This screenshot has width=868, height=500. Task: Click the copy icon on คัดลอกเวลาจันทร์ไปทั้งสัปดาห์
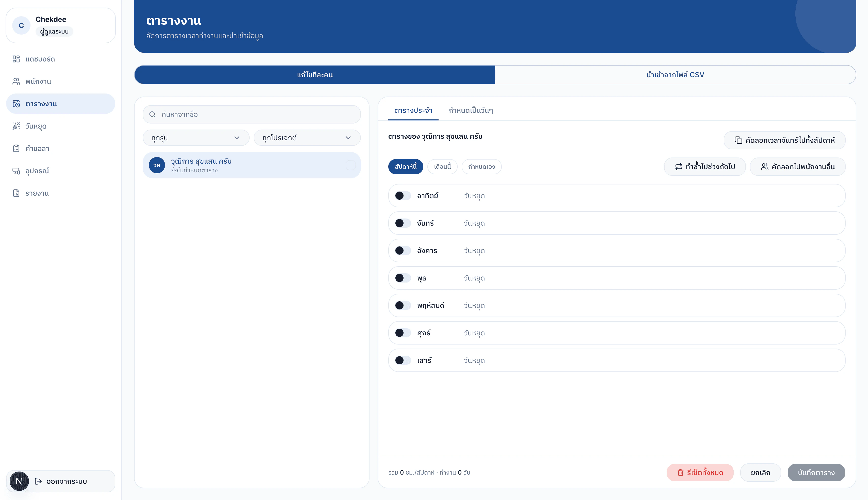pos(738,140)
